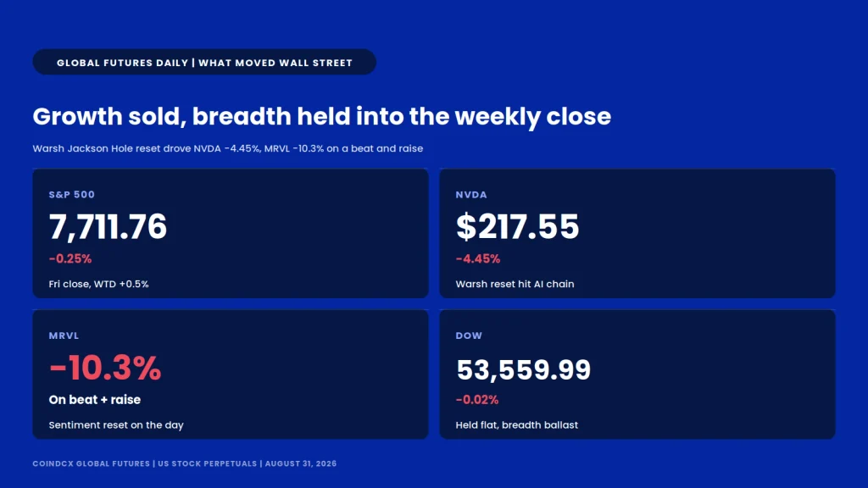Click 'Sentiment reset on the day' caption
The image size is (868, 488).
116,425
